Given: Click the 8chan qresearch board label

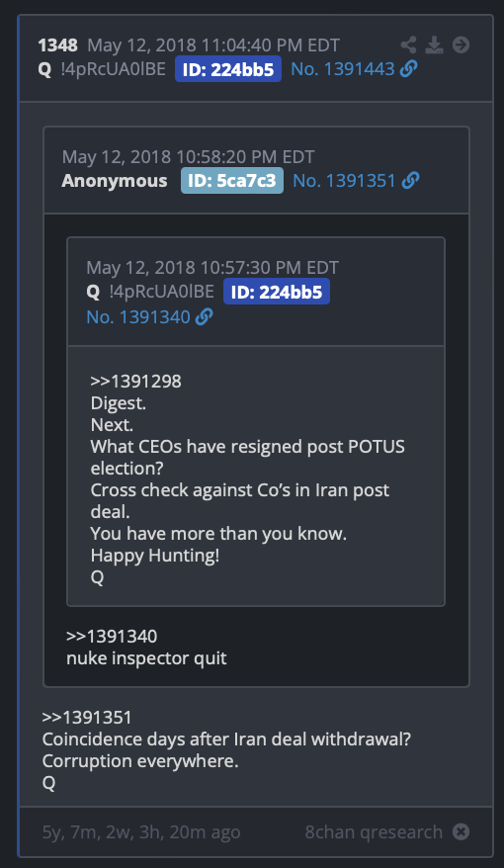Looking at the screenshot, I should (x=374, y=831).
